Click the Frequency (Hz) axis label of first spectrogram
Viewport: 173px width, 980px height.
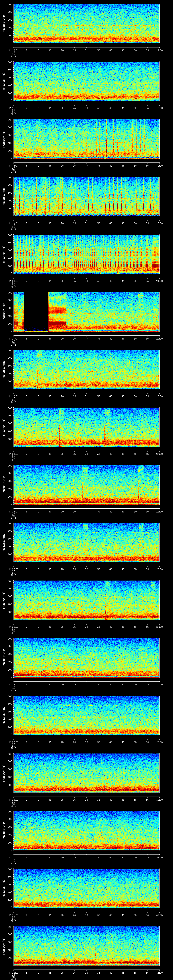[x=4, y=24]
